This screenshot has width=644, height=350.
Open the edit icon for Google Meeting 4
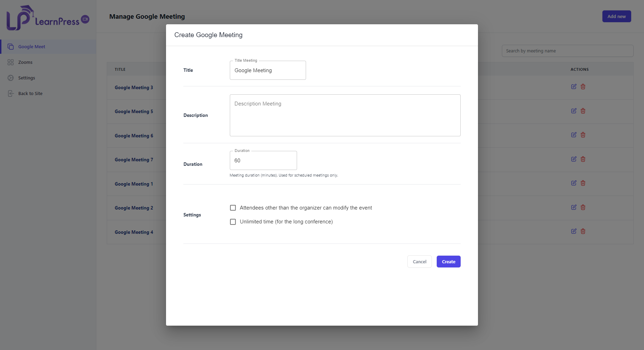[574, 231]
